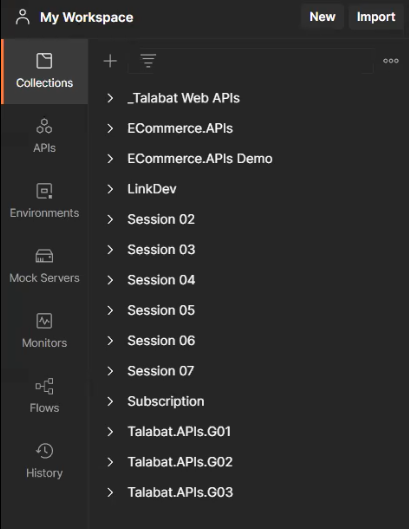Click the filter collections icon
Image resolution: width=409 pixels, height=529 pixels.
(x=148, y=61)
